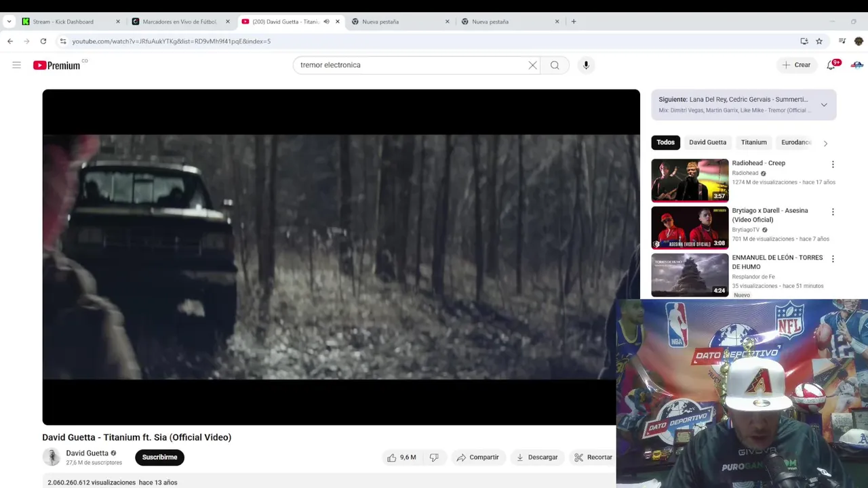Open Chrome media controls icon
868x488 pixels.
tap(842, 41)
